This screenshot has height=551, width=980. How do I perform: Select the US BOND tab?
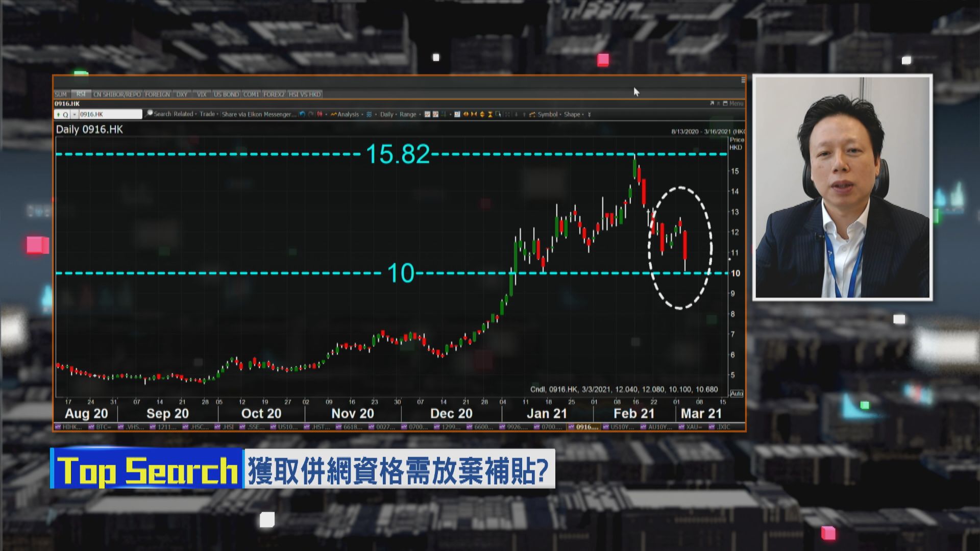click(227, 94)
